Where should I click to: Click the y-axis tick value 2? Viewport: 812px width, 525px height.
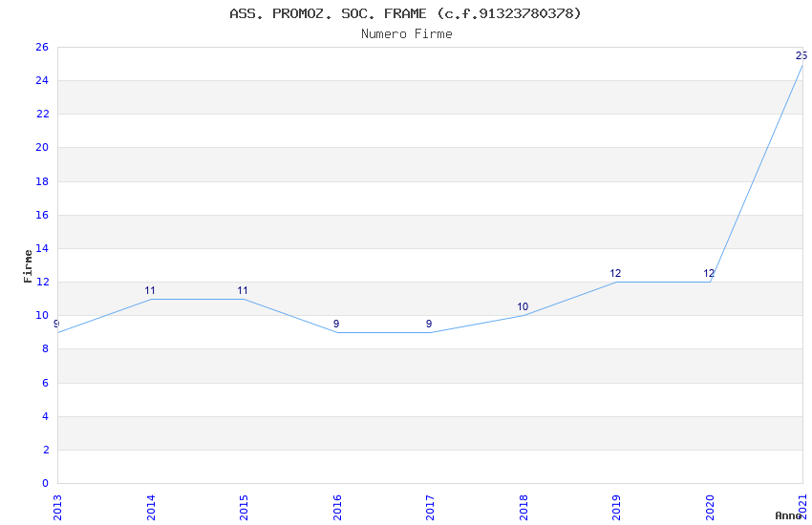(x=45, y=450)
